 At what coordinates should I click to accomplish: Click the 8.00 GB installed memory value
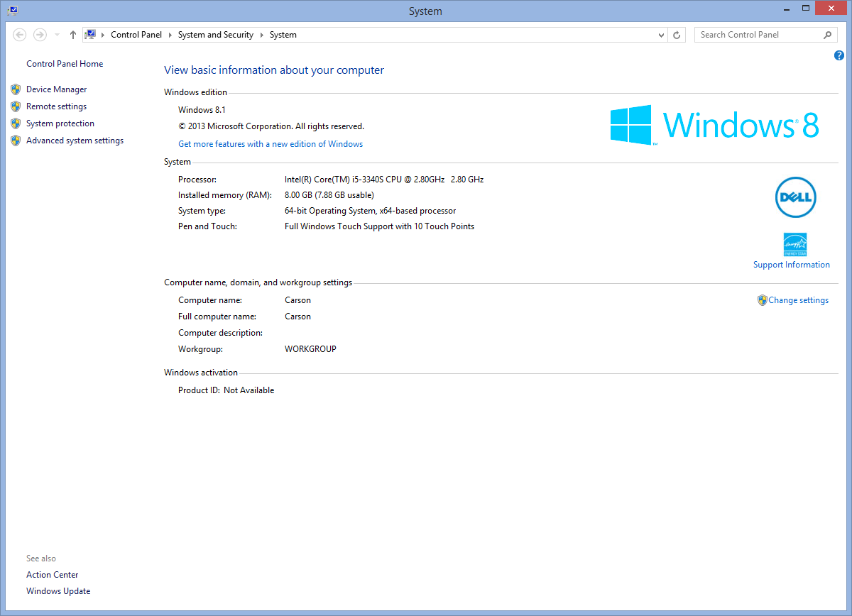coord(329,195)
